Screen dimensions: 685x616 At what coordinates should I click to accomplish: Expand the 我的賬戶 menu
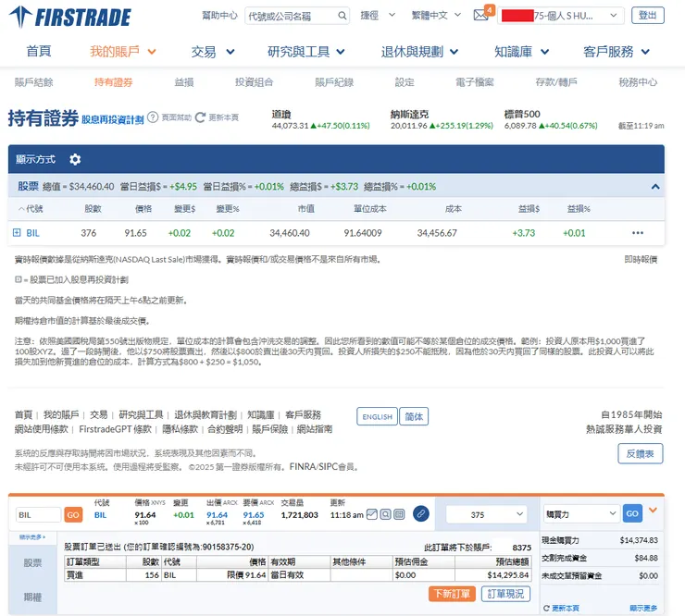point(123,52)
